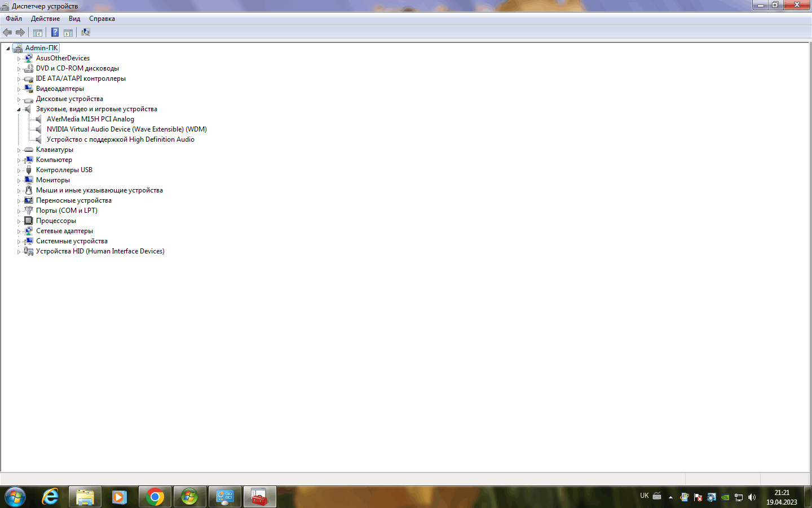The width and height of the screenshot is (812, 508).
Task: Select Устройство с поддержкой High Definition Audio
Action: pos(121,139)
